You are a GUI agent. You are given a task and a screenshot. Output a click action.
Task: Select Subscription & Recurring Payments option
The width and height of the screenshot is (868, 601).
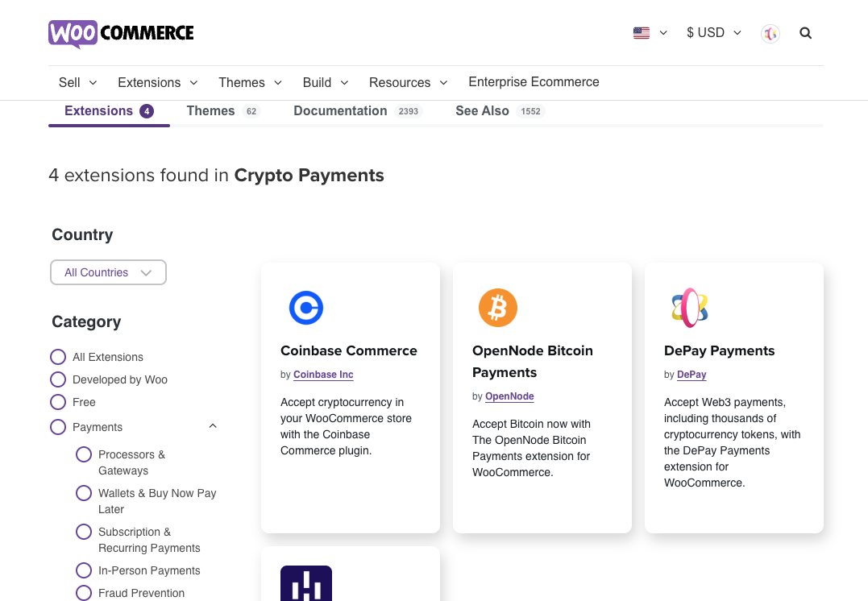(x=84, y=532)
